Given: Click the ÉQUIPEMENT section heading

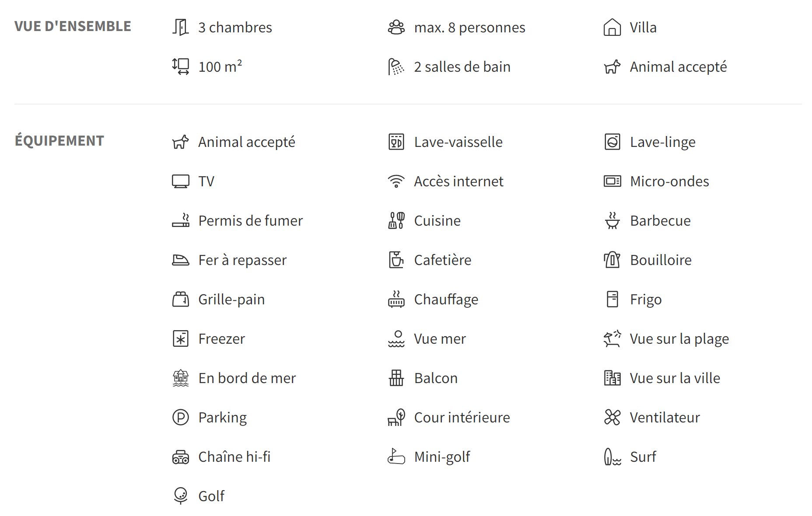Looking at the screenshot, I should click(x=59, y=140).
